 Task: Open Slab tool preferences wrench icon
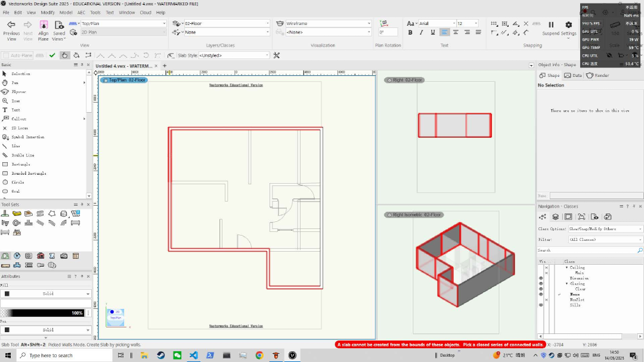pos(277,55)
